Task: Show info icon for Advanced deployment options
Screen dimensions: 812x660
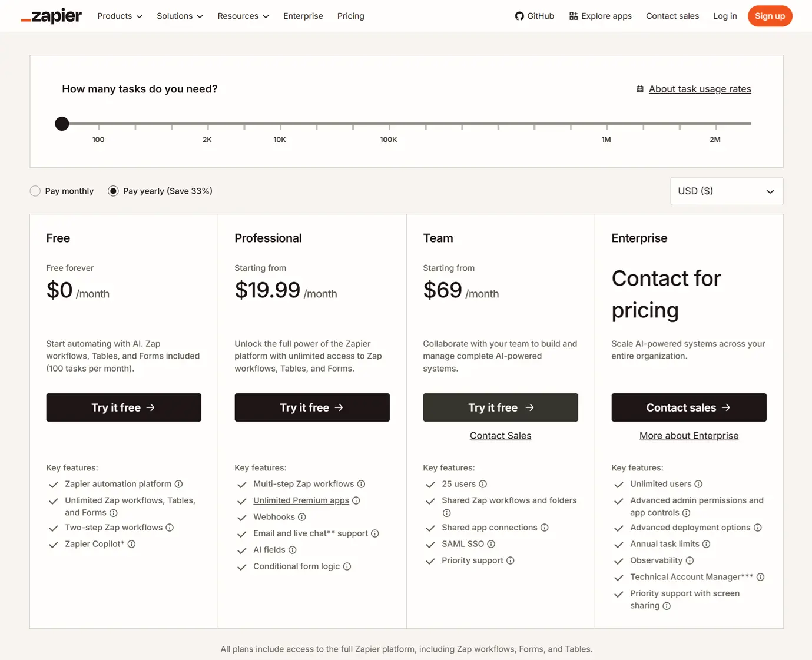Action: [x=758, y=528]
